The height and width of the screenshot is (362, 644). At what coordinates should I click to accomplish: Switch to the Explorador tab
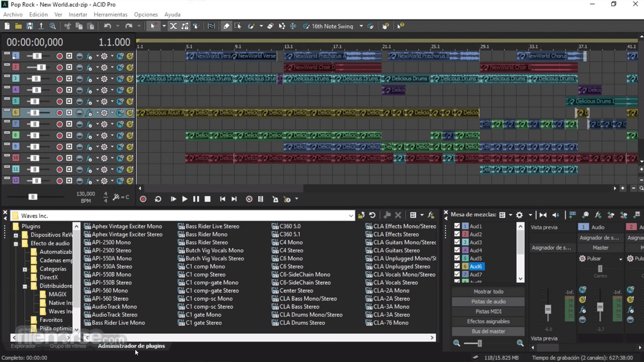(23, 346)
